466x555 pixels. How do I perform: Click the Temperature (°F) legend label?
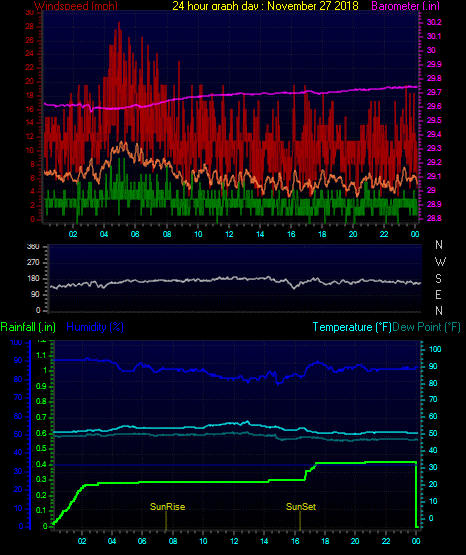click(352, 327)
